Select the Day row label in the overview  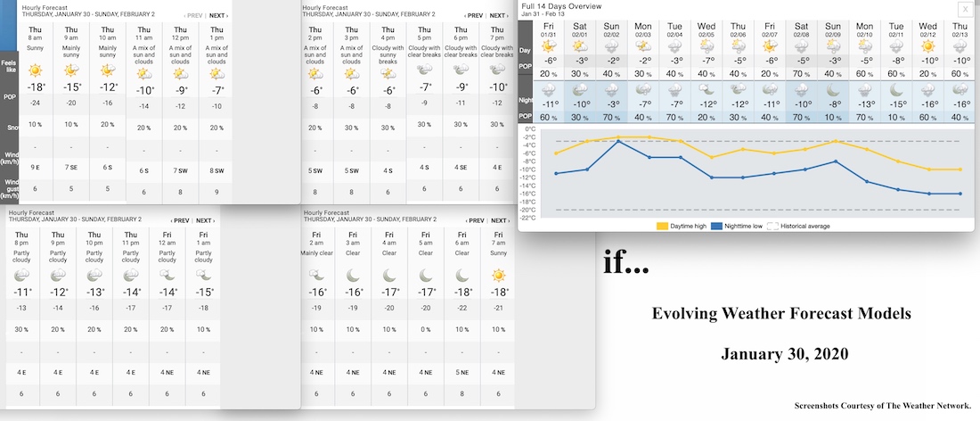pyautogui.click(x=526, y=50)
